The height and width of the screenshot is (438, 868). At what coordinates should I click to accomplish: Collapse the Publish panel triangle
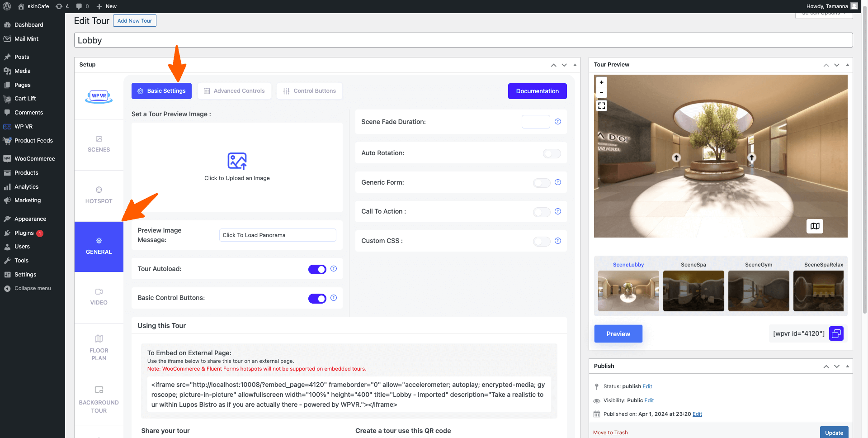[848, 366]
